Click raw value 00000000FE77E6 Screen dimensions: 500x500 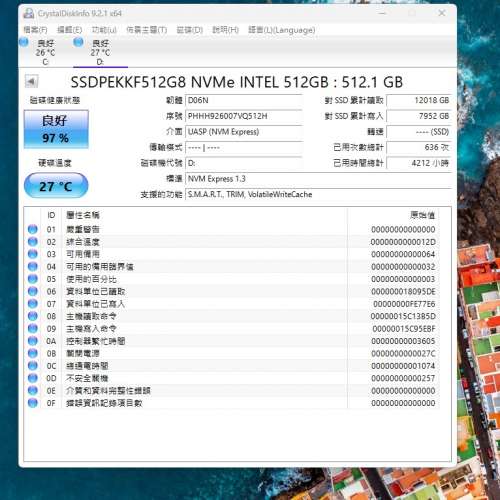pyautogui.click(x=404, y=304)
